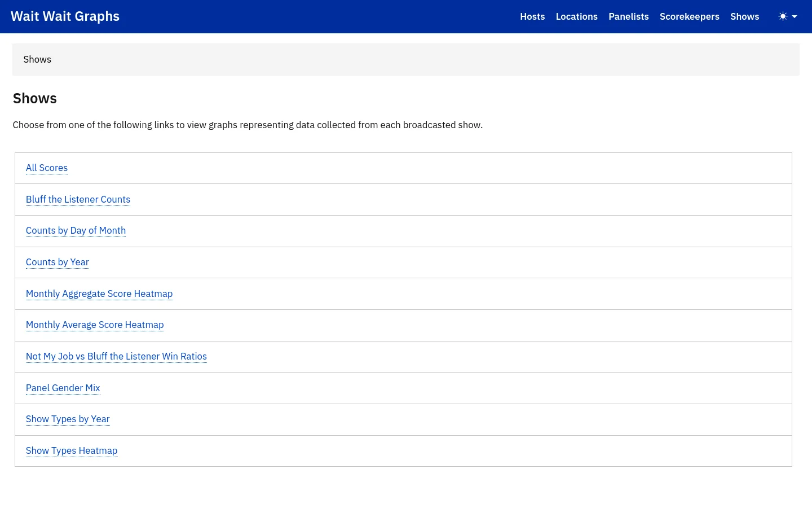View the Counts by Year graph
This screenshot has width=812, height=508.
point(58,262)
